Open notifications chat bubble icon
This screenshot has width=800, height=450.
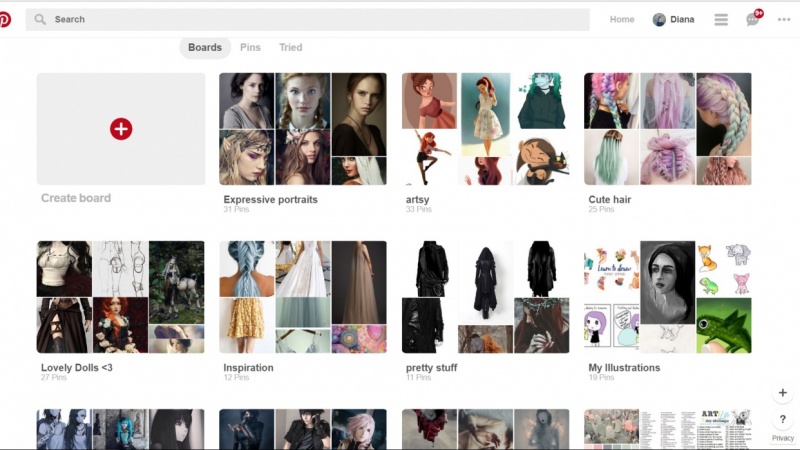[x=753, y=19]
